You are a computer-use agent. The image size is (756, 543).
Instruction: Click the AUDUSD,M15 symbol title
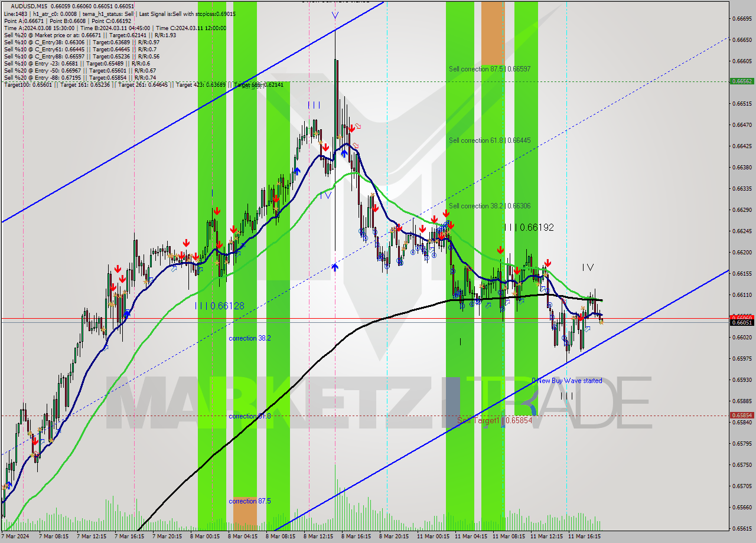[30, 6]
